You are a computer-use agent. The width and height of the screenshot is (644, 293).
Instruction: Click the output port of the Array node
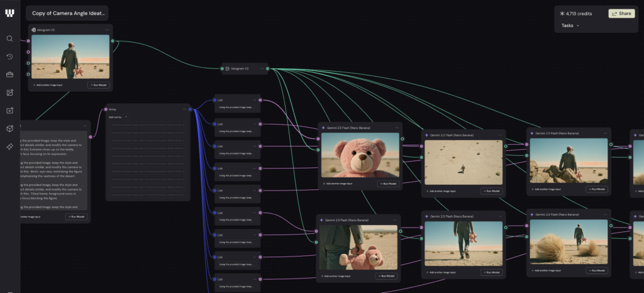coord(191,109)
